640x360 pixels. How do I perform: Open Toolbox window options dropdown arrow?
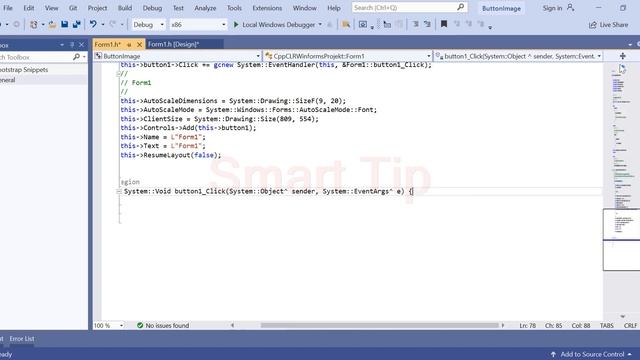click(62, 45)
